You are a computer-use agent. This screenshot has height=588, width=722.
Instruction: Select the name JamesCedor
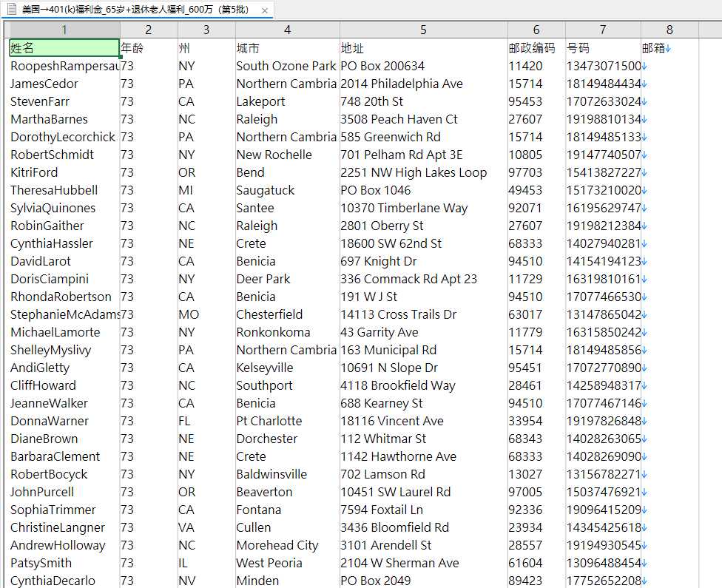point(44,84)
